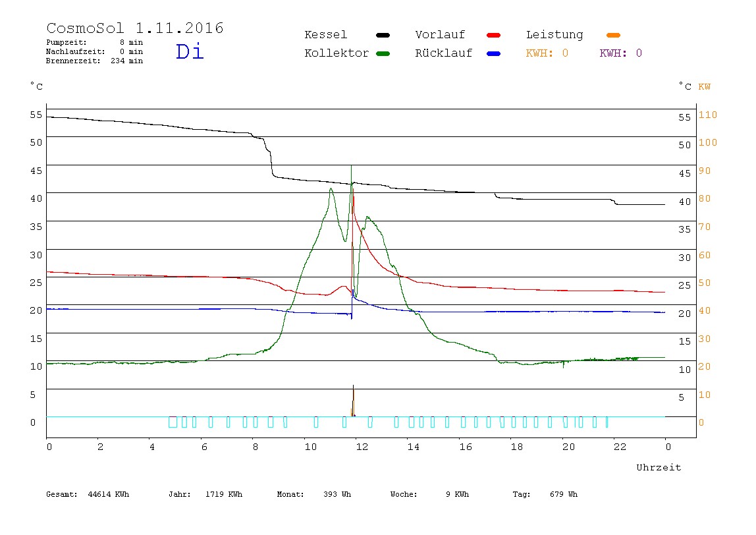Click the "Gesamt:" footer label
This screenshot has width=756, height=535.
point(62,494)
